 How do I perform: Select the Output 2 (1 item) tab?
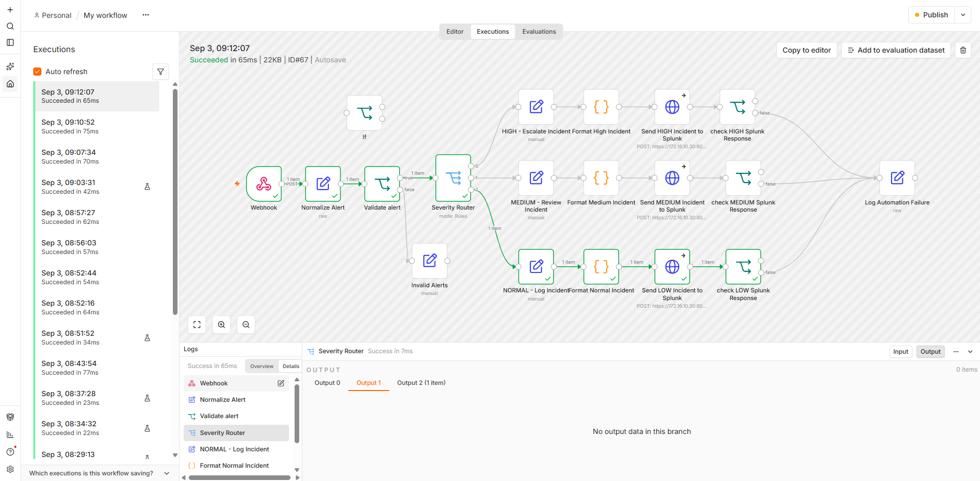pos(421,383)
